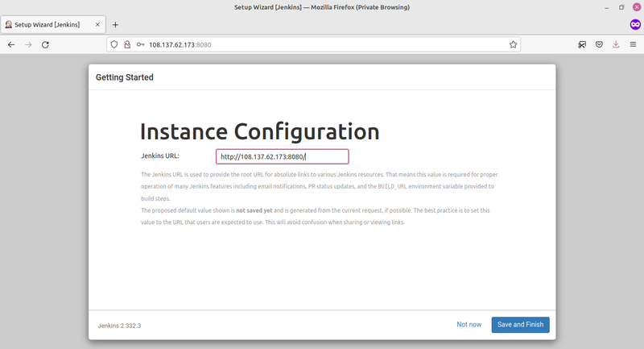
Task: Focus the Jenkins URL input field
Action: [283, 156]
